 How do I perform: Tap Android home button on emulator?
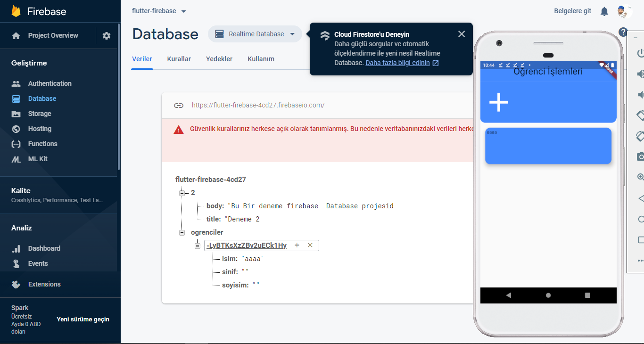coord(548,295)
